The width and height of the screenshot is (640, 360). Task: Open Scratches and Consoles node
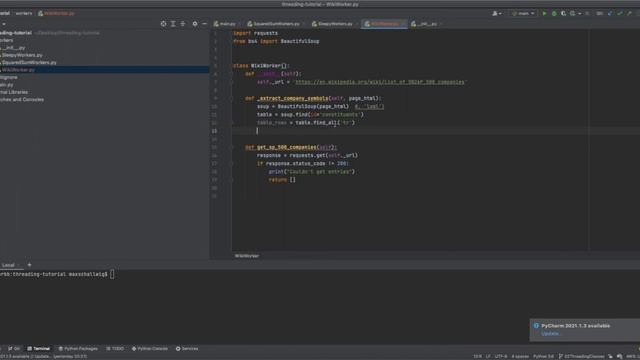coord(22,99)
